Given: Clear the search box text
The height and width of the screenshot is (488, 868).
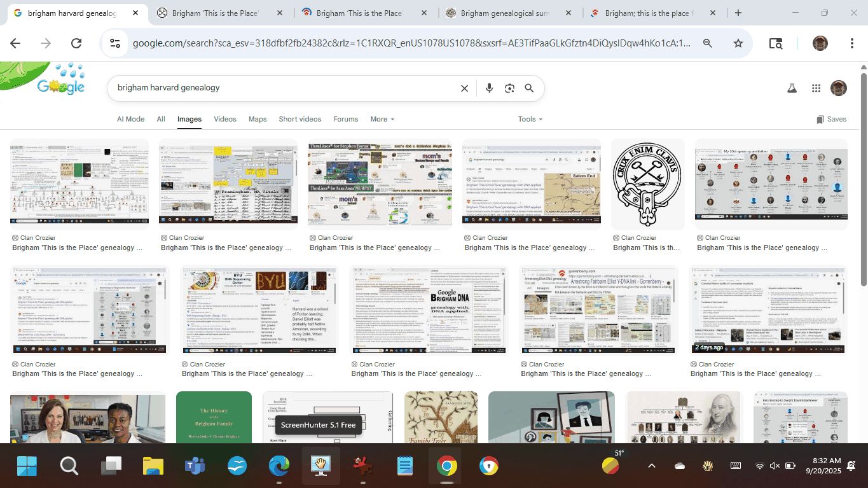Looking at the screenshot, I should point(464,88).
